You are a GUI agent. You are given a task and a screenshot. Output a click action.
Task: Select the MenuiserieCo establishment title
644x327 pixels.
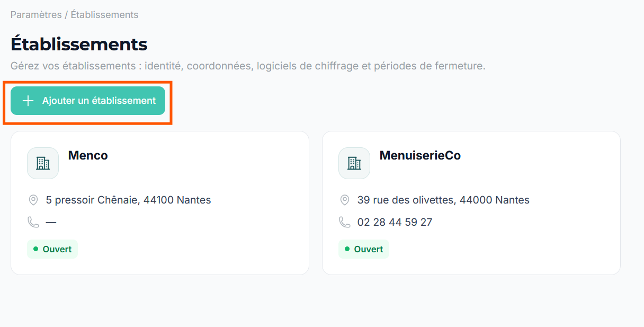pyautogui.click(x=420, y=155)
